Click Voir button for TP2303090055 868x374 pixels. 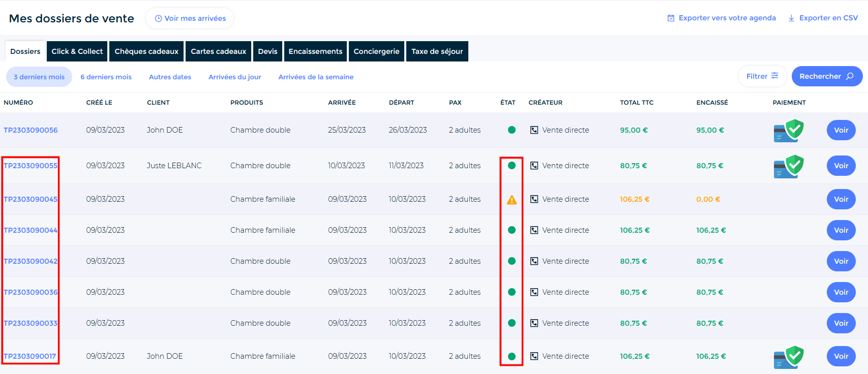(841, 166)
